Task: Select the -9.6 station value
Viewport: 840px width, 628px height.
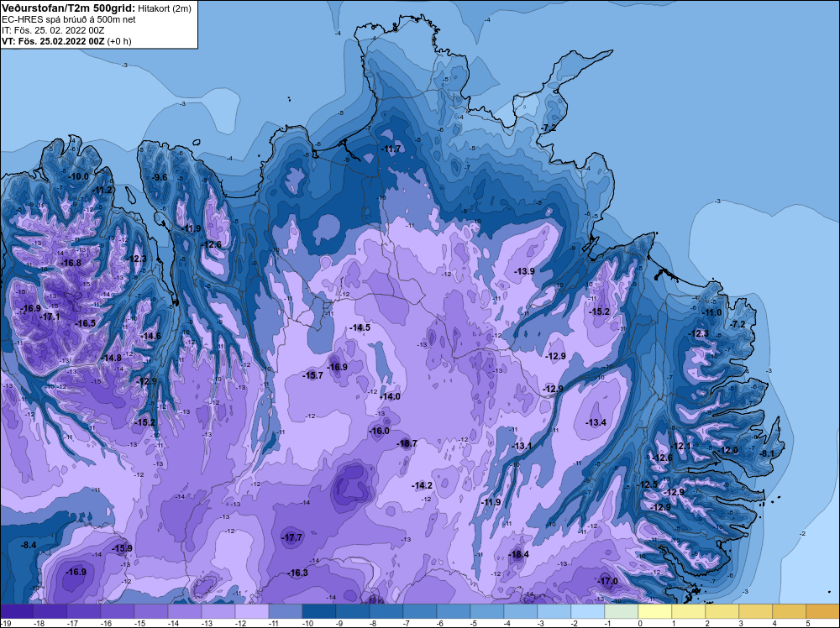Action: click(x=160, y=177)
